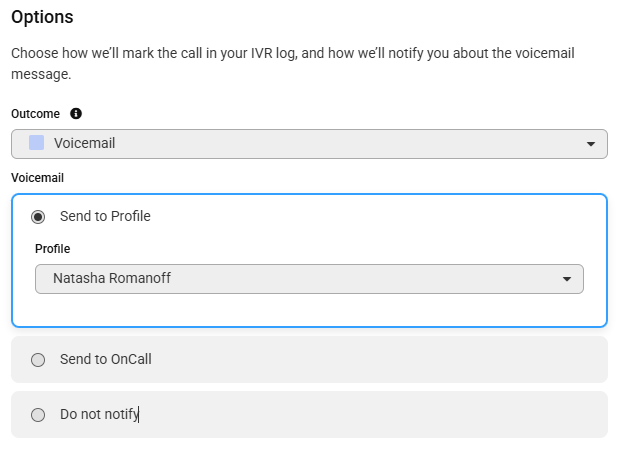629x459 pixels.
Task: Select the Send to Profile radio button
Action: point(38,217)
